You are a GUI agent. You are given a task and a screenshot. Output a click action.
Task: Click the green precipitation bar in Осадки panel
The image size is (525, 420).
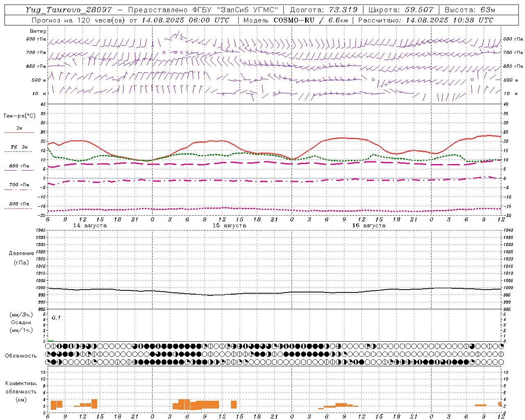click(x=51, y=340)
